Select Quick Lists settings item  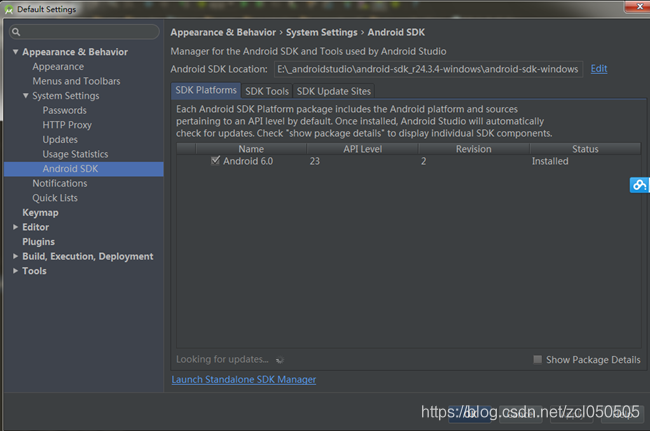55,198
